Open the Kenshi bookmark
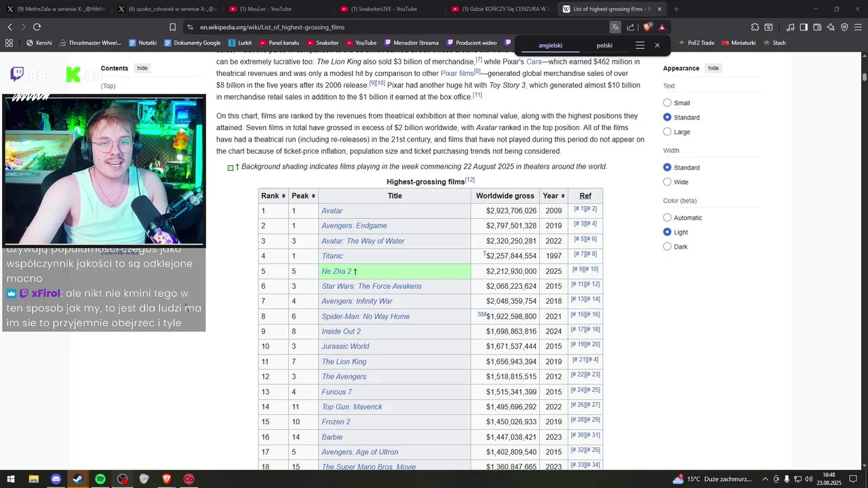868x488 pixels. [39, 43]
